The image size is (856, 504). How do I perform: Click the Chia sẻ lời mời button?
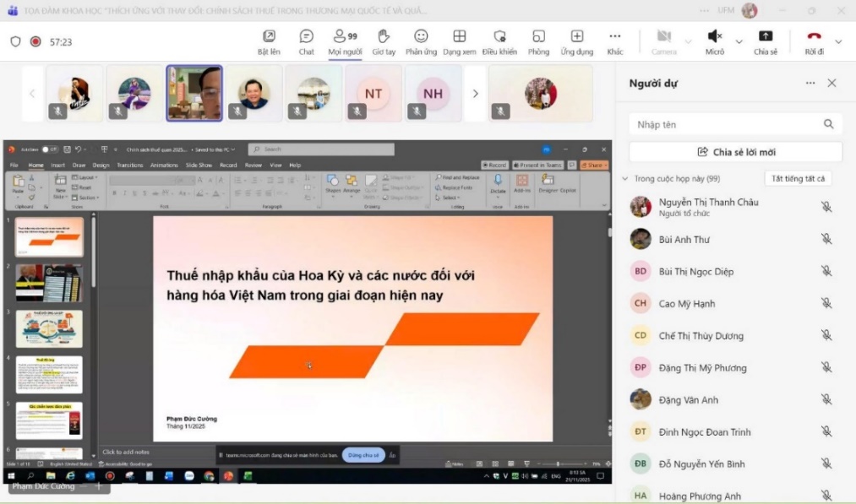point(735,152)
